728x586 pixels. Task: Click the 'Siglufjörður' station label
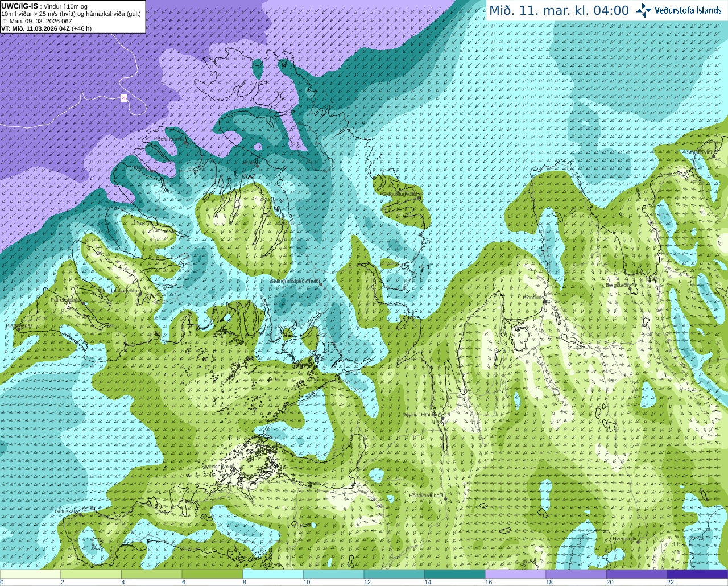pos(700,152)
